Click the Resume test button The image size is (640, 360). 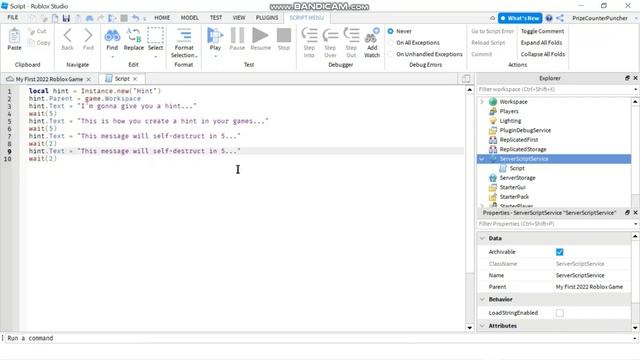pyautogui.click(x=260, y=36)
